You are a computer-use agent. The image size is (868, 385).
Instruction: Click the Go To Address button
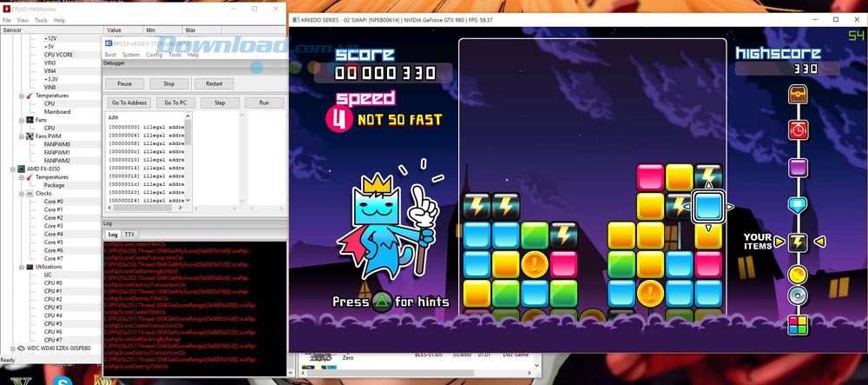tap(130, 103)
